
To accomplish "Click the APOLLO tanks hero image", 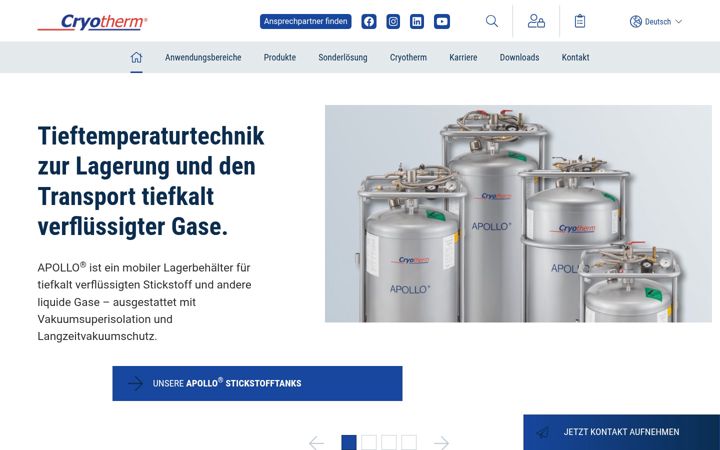I will [x=518, y=214].
